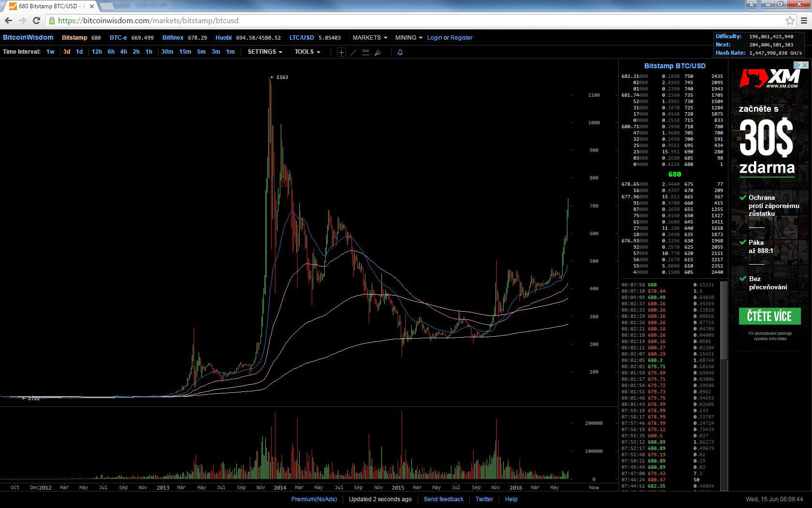Open the Chrome menu icon
The width and height of the screenshot is (812, 508).
pos(804,20)
